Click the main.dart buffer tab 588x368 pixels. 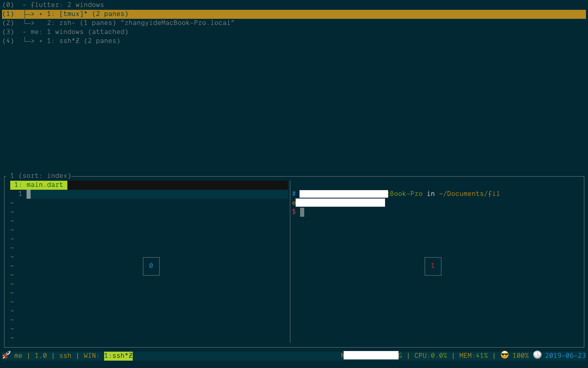coord(39,185)
